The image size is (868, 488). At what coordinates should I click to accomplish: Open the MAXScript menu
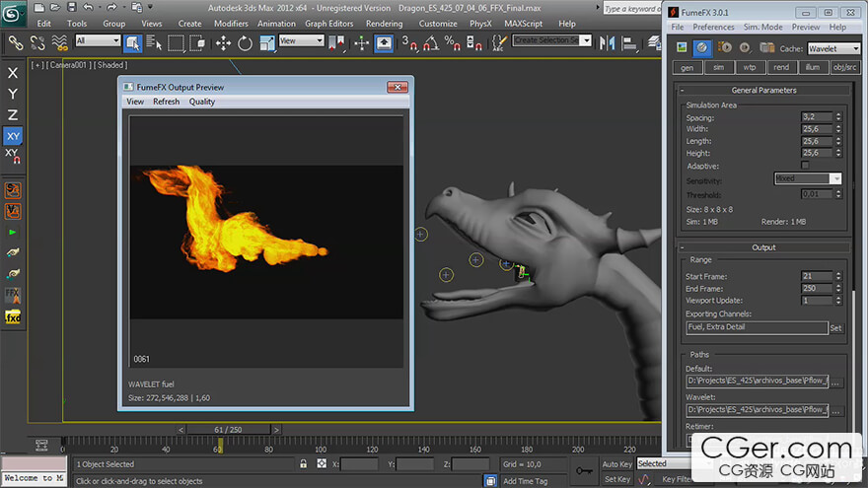523,24
